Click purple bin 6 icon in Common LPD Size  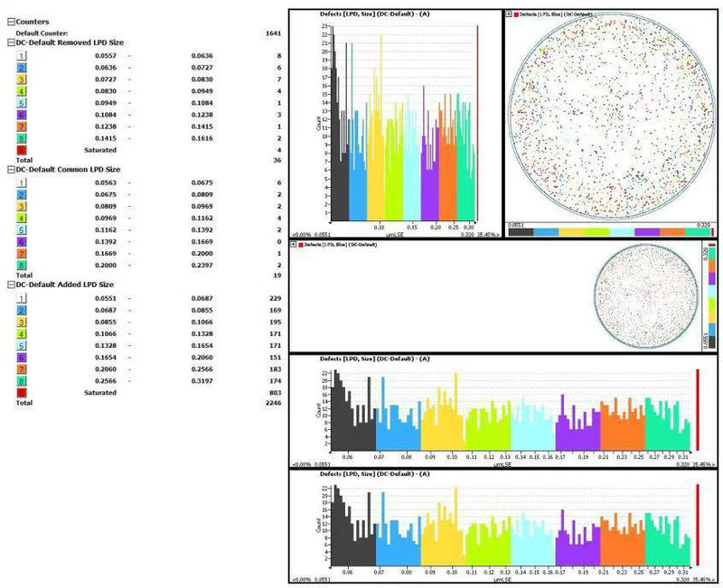tap(21, 242)
